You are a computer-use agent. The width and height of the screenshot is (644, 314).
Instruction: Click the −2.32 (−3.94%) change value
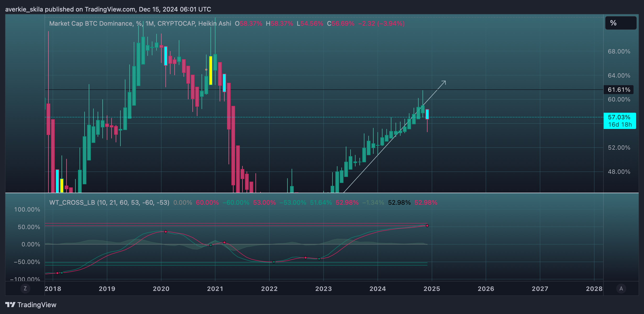381,24
